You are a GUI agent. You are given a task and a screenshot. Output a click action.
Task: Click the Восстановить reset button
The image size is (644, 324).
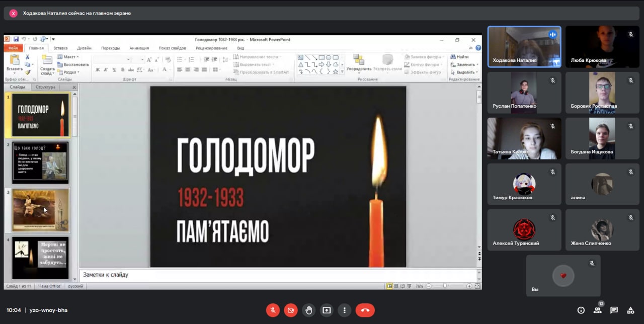point(73,64)
